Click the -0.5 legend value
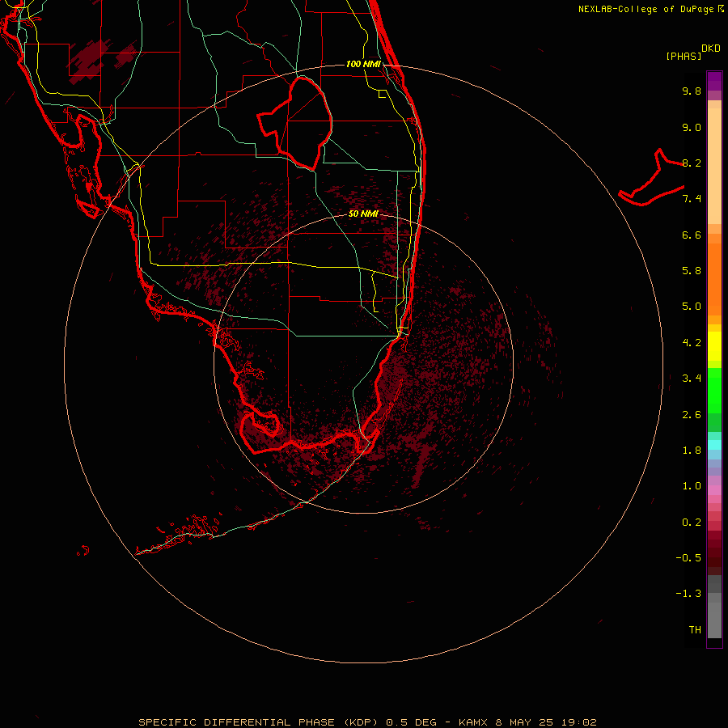The image size is (728, 728). (688, 558)
